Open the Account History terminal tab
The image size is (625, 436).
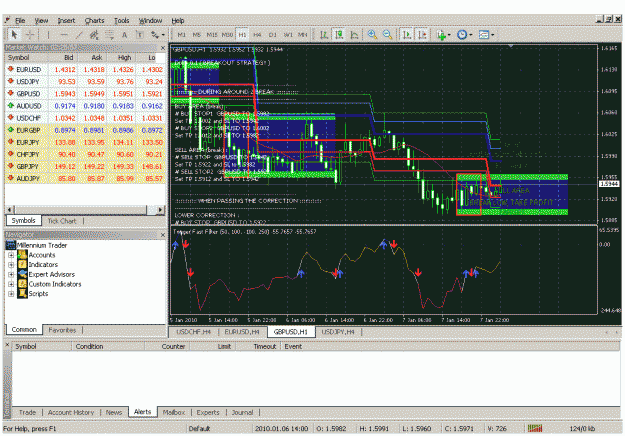pos(71,412)
